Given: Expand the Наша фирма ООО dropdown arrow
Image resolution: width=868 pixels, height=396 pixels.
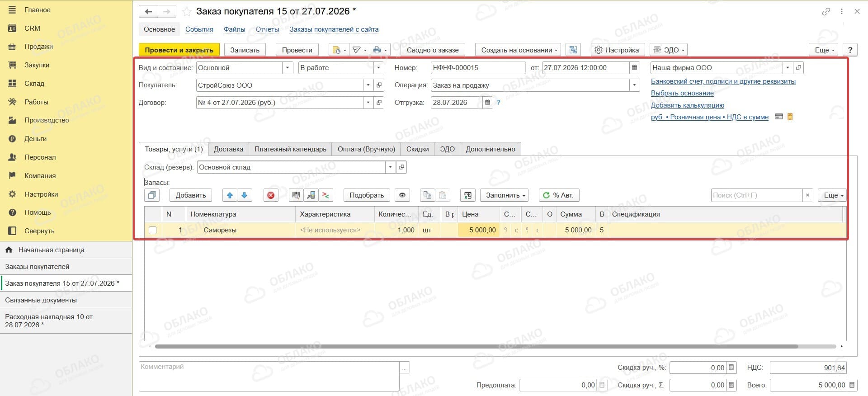Looking at the screenshot, I should (x=788, y=68).
